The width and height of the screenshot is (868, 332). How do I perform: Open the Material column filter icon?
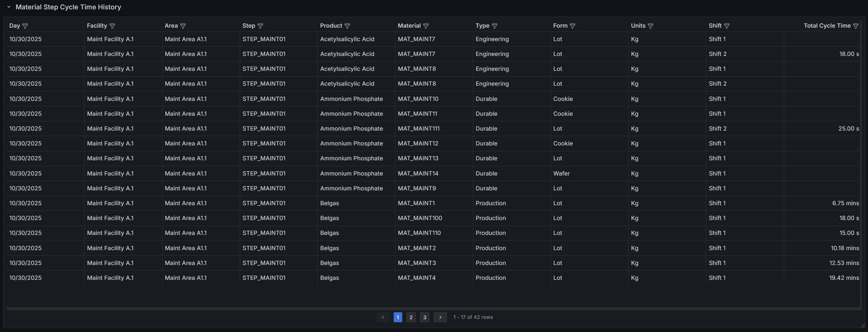tap(426, 26)
